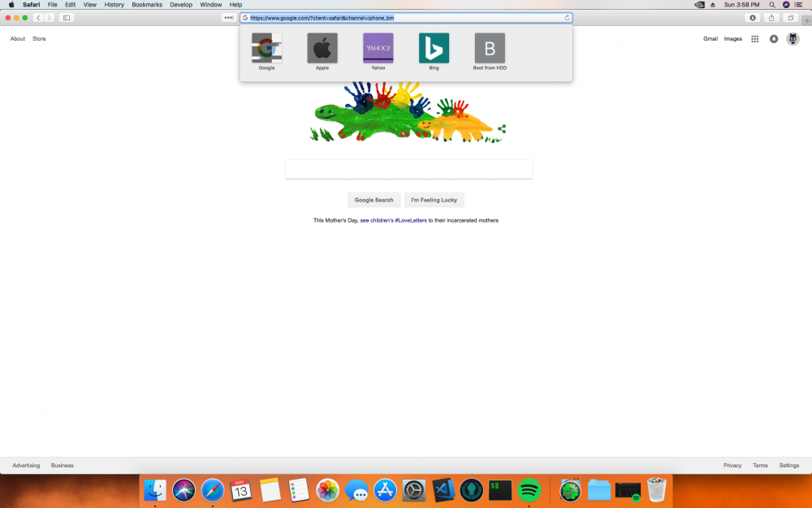The height and width of the screenshot is (508, 812).
Task: Open the Safari menu
Action: (x=31, y=5)
